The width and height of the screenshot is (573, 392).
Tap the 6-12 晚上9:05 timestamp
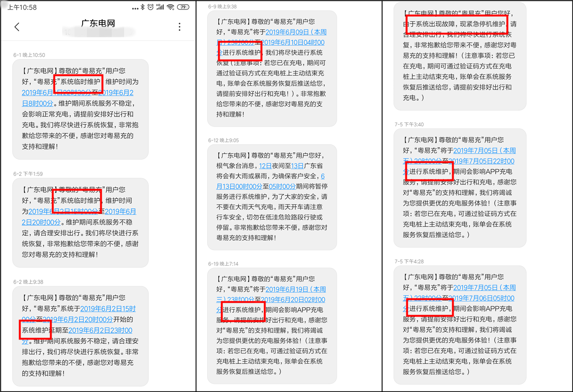tap(223, 140)
